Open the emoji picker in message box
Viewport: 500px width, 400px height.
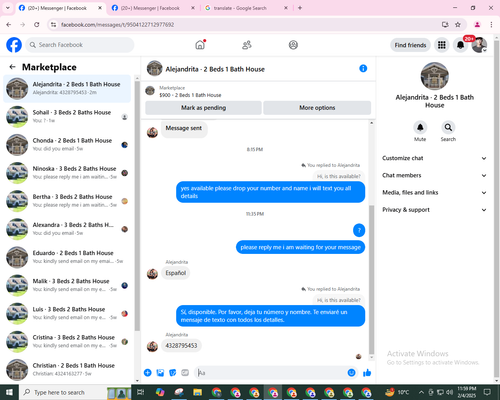click(351, 373)
